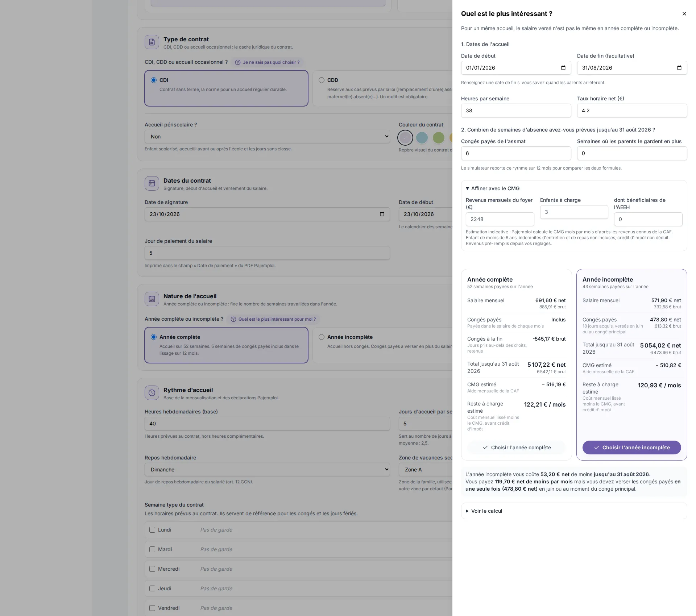Open "Quel est le plus intéressant pour moi ?" link

pos(273,319)
